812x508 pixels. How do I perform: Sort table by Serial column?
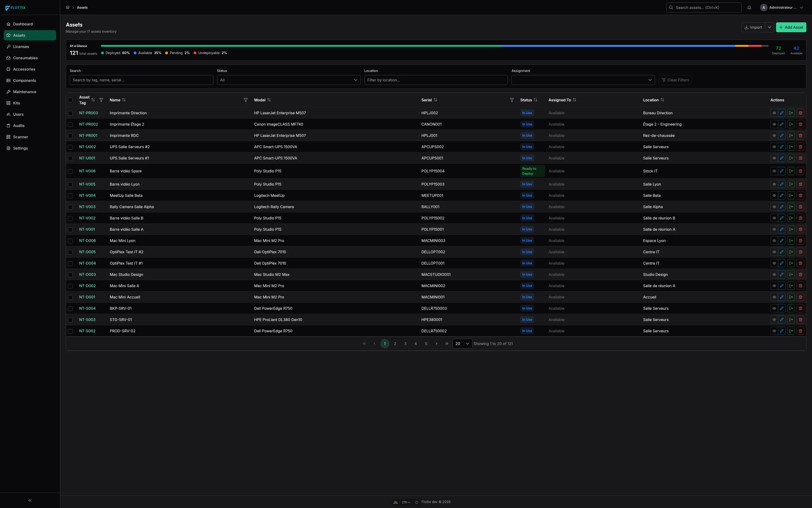click(x=435, y=100)
